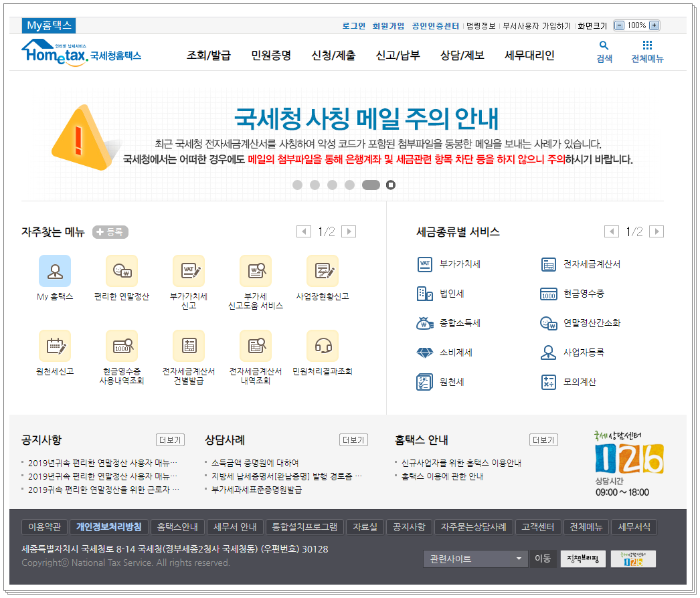The width and height of the screenshot is (700, 598).
Task: Open 민원증명 menu
Action: (271, 56)
